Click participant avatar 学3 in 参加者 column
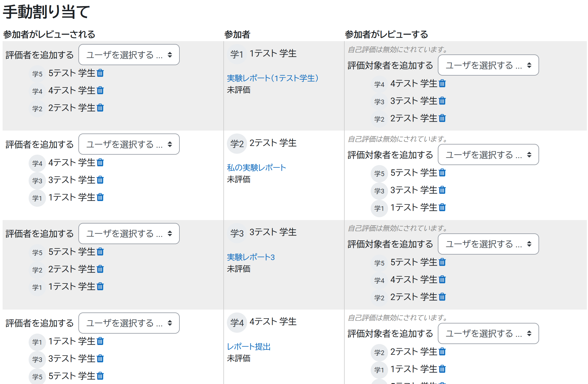 click(x=237, y=233)
